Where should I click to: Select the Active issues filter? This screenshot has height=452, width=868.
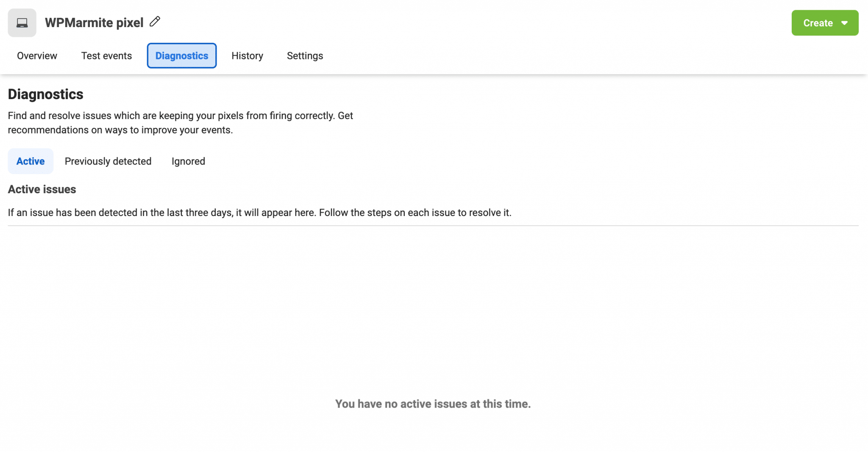tap(30, 161)
